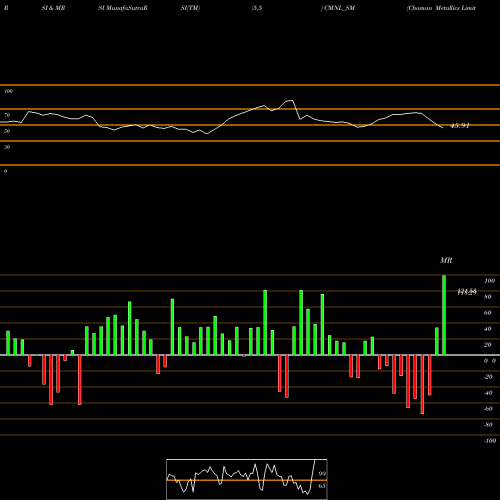Click the 70 level label on RSI panel

tap(7, 115)
